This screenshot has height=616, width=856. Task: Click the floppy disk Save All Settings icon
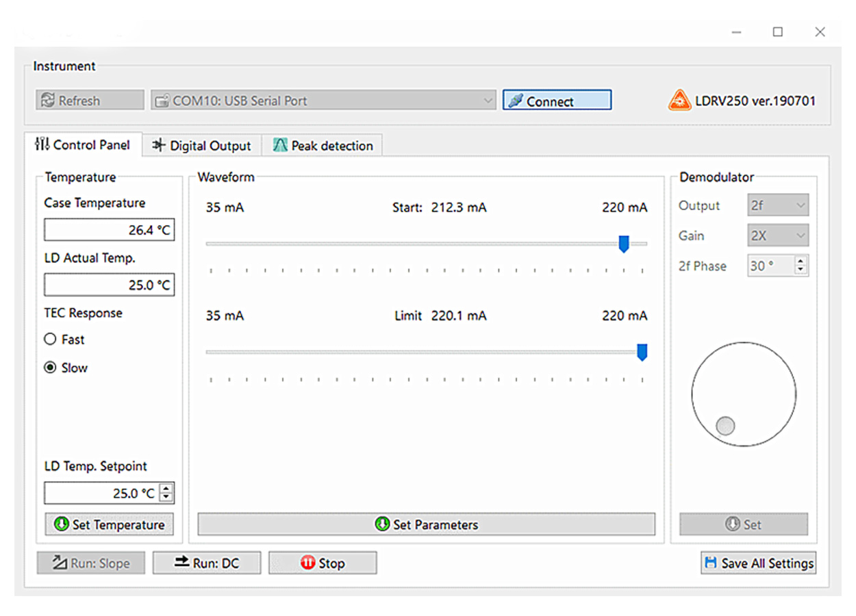(711, 563)
